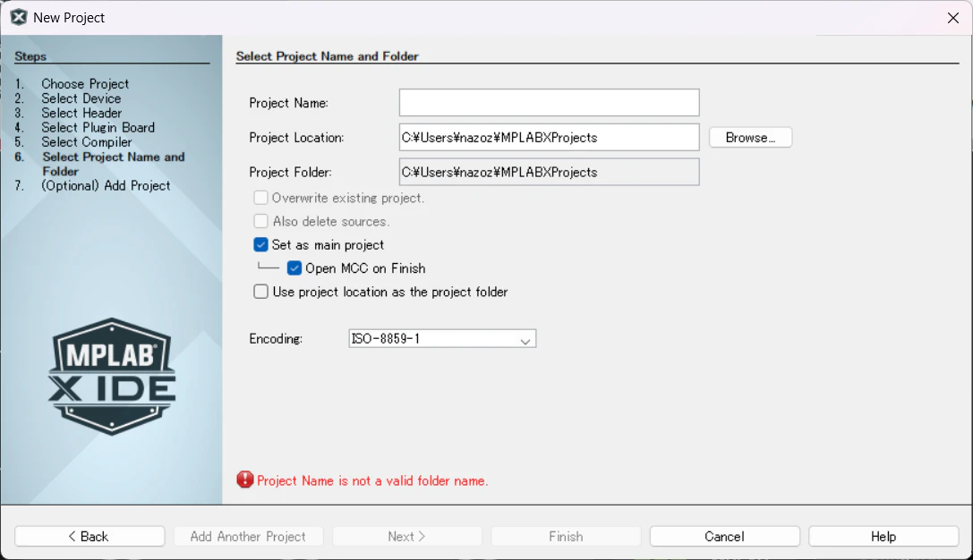This screenshot has height=560, width=973.
Task: Click the Project Name label
Action: pos(288,103)
